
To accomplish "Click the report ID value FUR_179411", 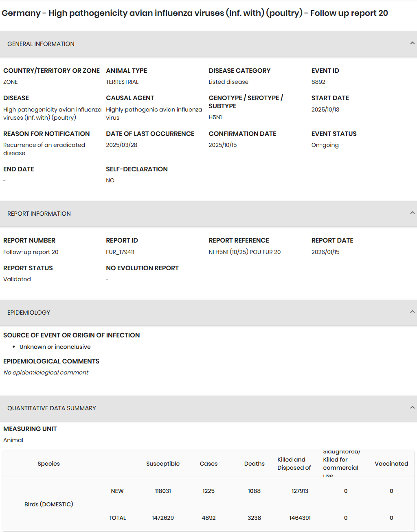I will point(120,252).
